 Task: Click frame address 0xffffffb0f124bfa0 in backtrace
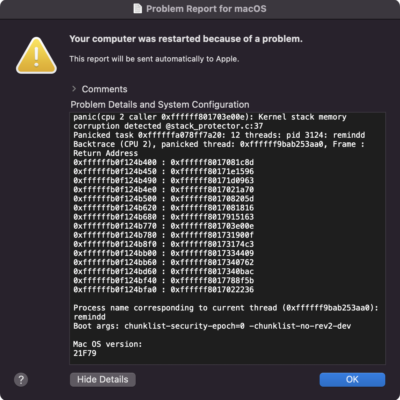[x=115, y=290]
